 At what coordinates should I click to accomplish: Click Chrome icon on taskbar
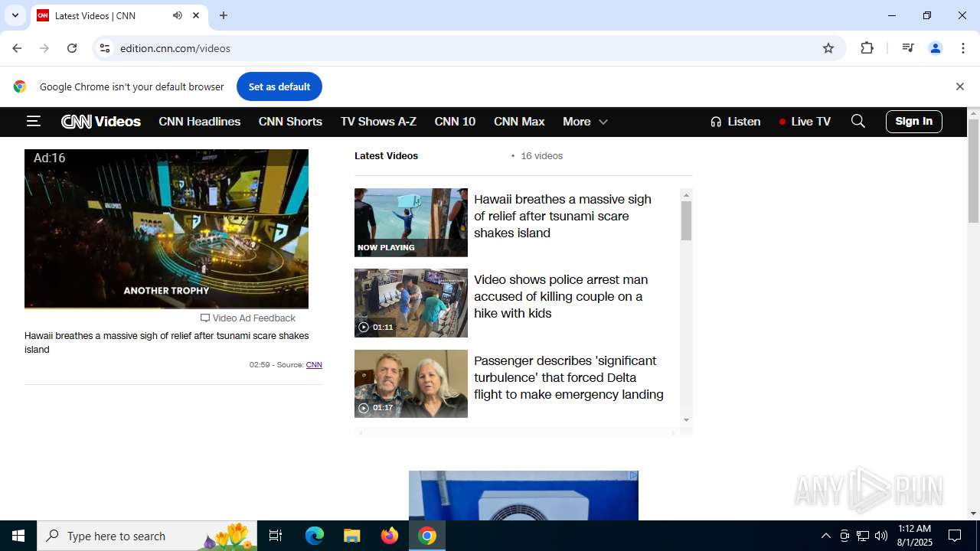427,536
